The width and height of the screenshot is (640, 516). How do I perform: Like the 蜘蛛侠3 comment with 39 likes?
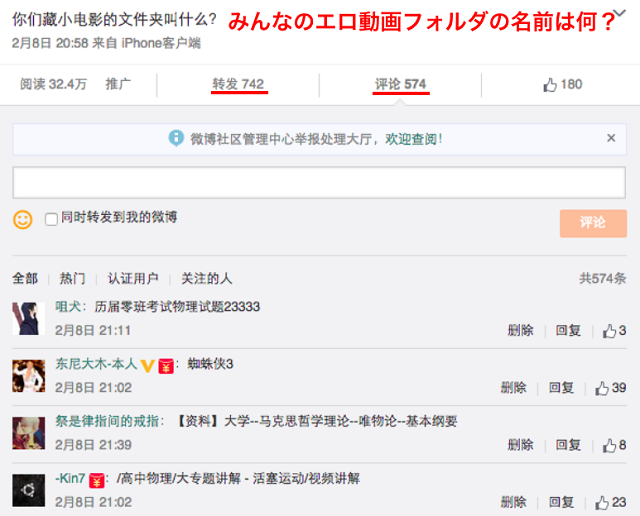[611, 388]
